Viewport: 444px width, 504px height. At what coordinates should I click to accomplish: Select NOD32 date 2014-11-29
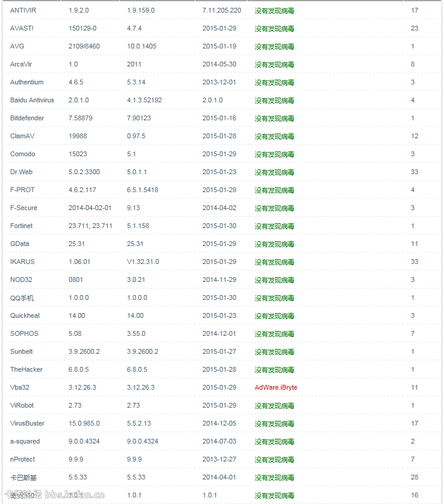coord(219,280)
